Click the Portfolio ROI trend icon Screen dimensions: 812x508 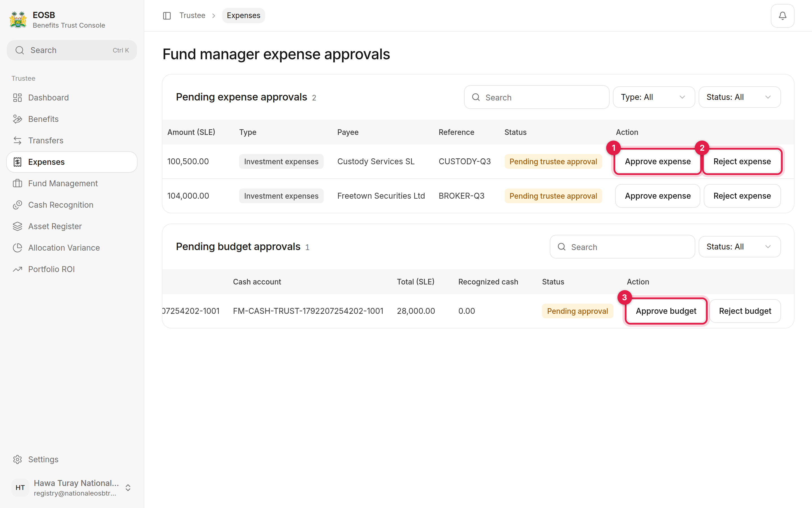point(17,269)
